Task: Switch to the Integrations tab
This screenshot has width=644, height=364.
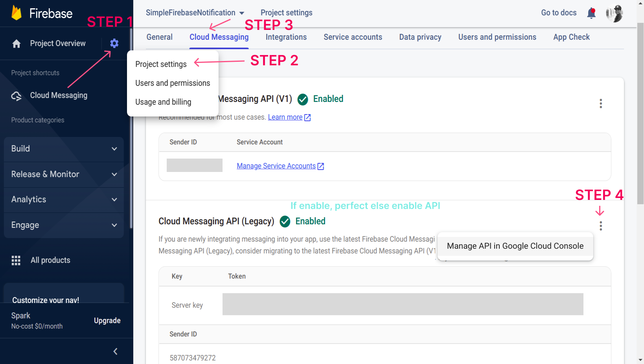Action: (286, 37)
